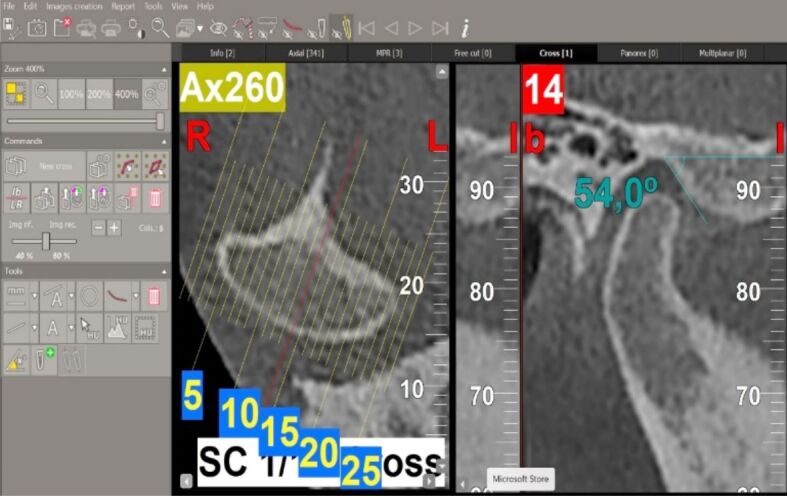Screen dimensions: 787x496
Task: Click the save icon in the toolbar
Action: (x=12, y=28)
